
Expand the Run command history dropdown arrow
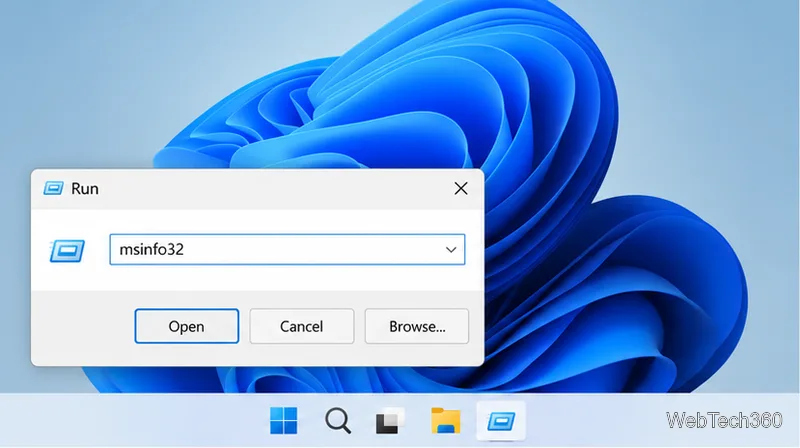[x=451, y=250]
